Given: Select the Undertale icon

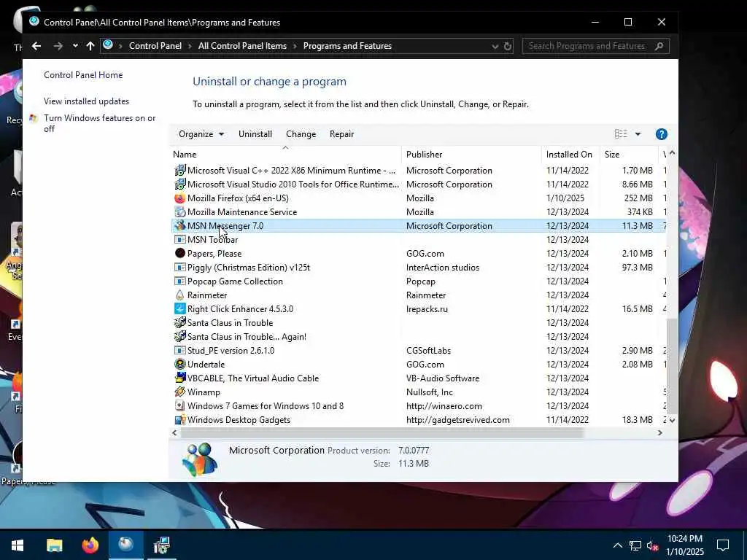Looking at the screenshot, I should (179, 365).
